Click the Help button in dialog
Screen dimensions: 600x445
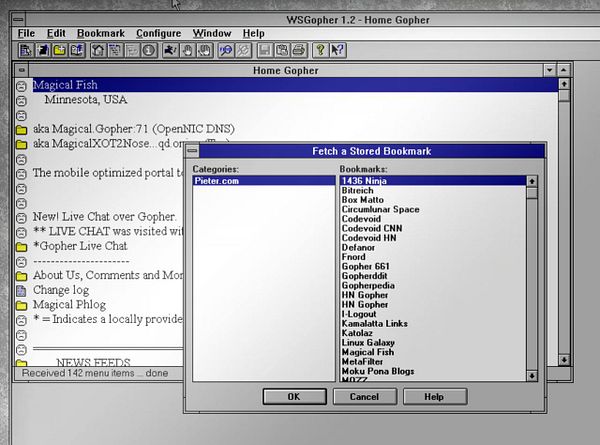pos(435,396)
